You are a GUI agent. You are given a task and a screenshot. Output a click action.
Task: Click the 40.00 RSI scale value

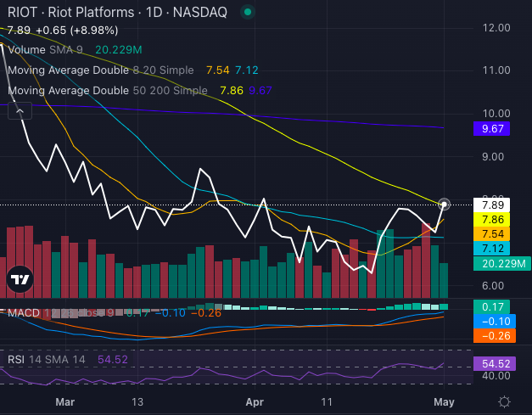tap(496, 376)
